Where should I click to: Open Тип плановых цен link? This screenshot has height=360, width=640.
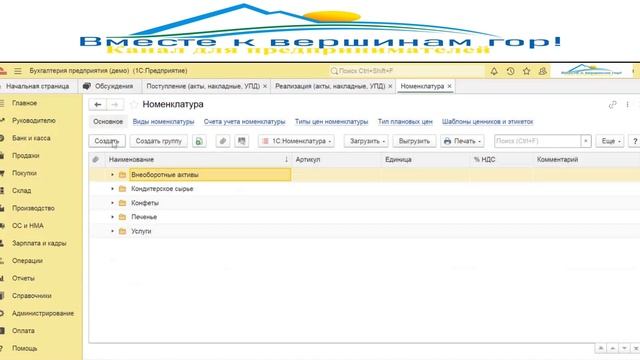pyautogui.click(x=405, y=122)
